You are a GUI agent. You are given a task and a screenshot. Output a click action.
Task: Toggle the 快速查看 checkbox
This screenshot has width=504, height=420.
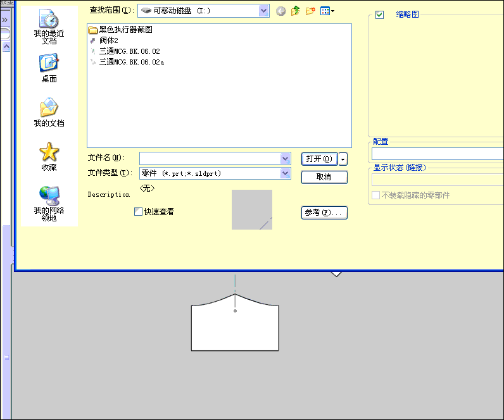(138, 212)
